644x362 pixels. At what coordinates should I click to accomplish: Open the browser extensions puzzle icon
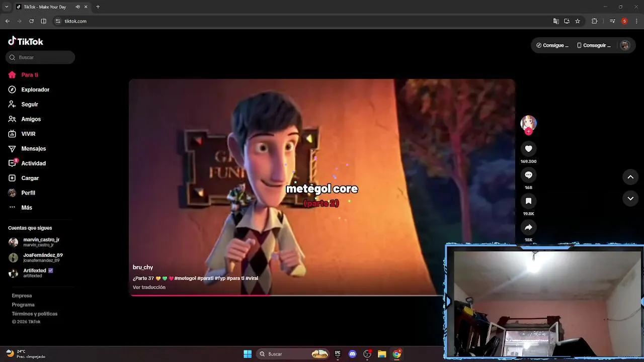pos(595,21)
